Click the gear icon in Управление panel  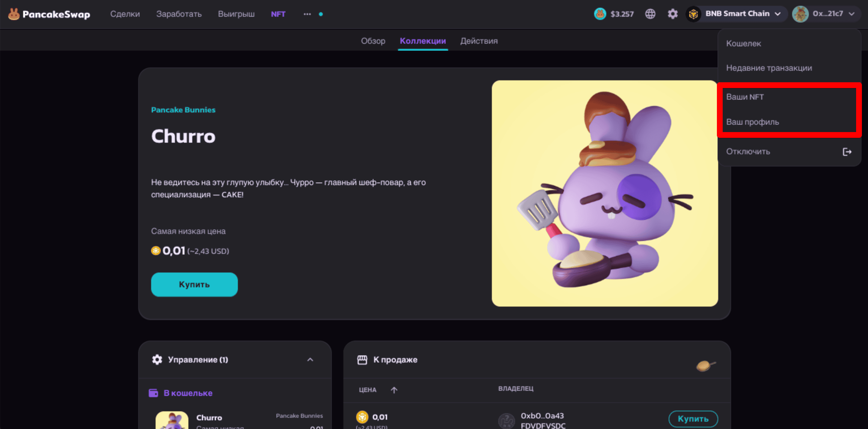(157, 360)
